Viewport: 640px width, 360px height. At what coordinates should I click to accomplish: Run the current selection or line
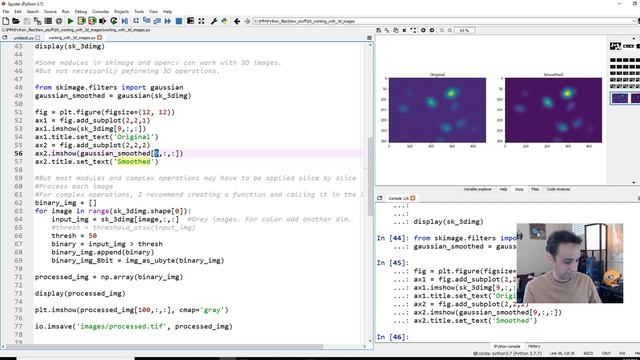[102, 21]
